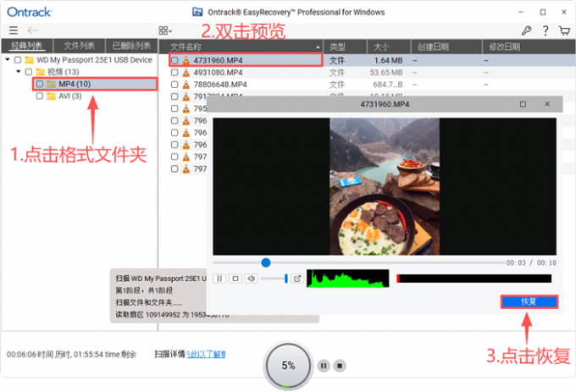Sort by 创建日期 column header
This screenshot has width=576, height=392.
[x=446, y=47]
